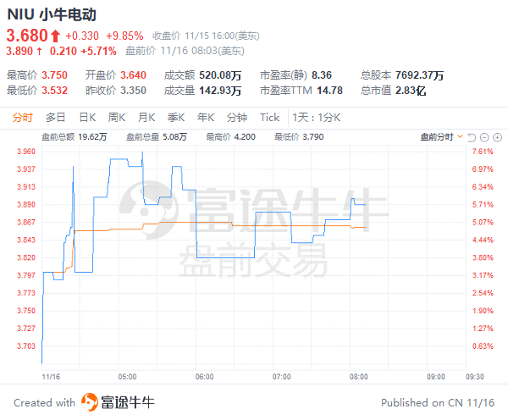Click the blue price line end point

[x=366, y=204]
